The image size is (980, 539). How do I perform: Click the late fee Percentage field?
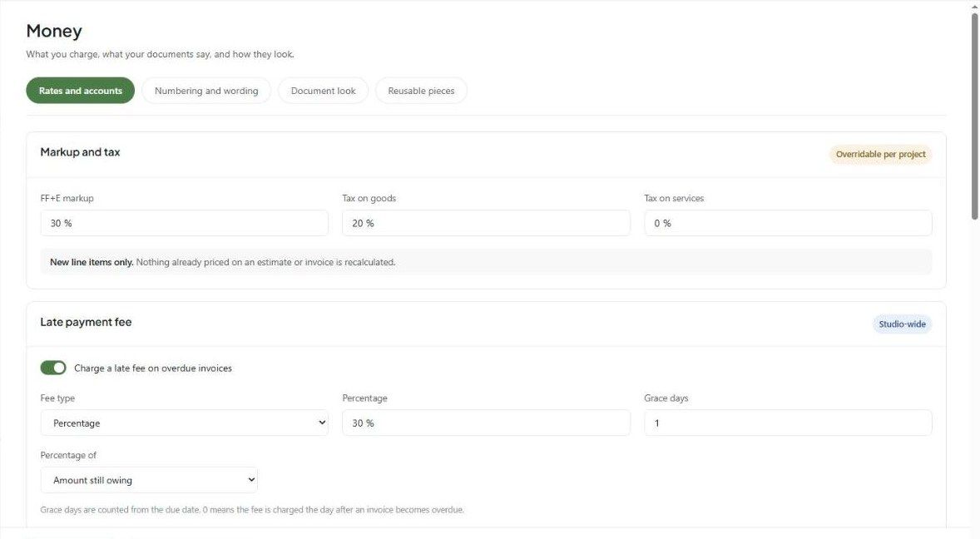(486, 423)
